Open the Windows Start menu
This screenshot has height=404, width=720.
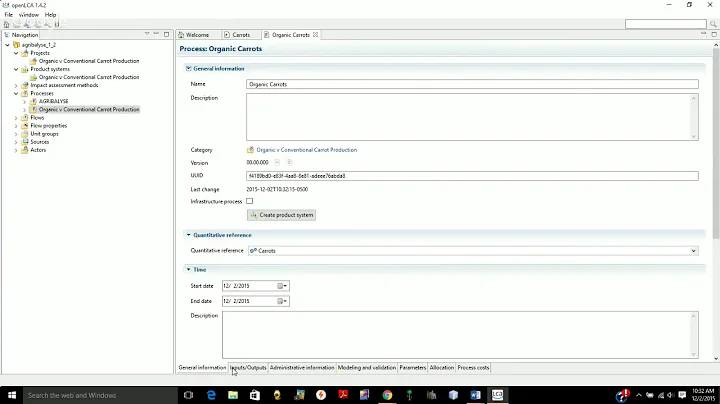click(x=12, y=395)
